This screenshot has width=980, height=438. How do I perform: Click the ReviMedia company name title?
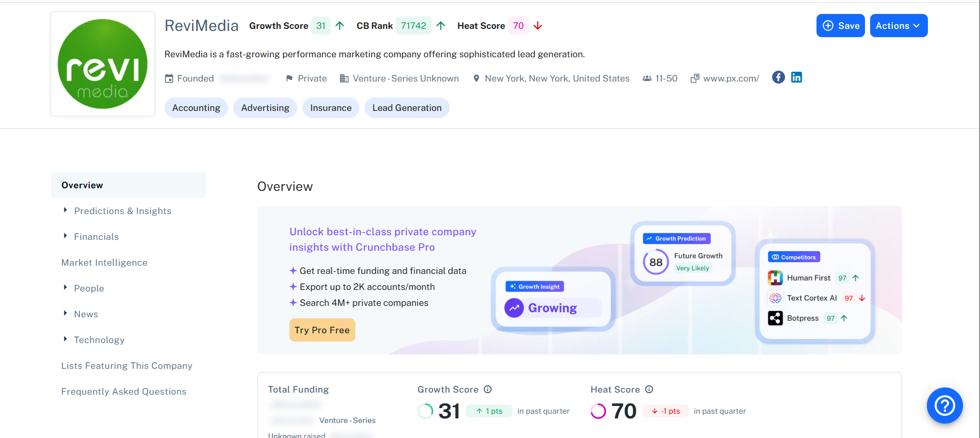(202, 26)
